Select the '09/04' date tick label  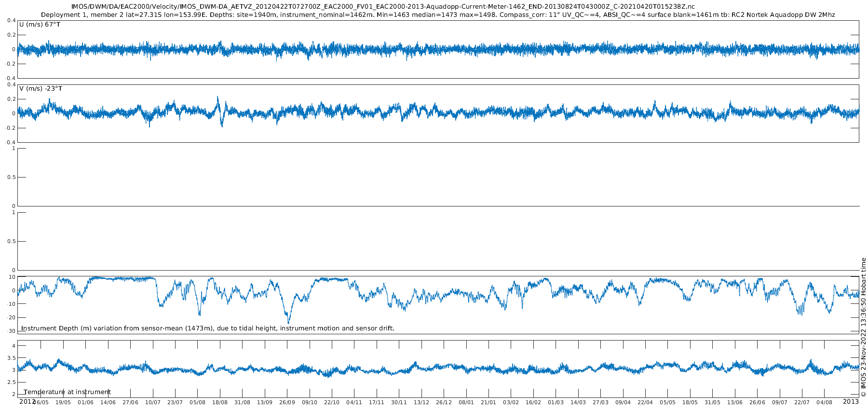pos(624,402)
